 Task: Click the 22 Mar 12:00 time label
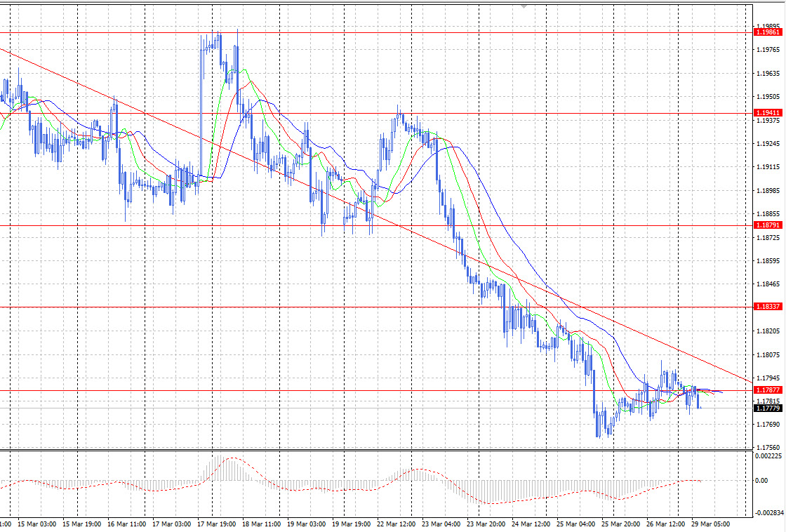pyautogui.click(x=396, y=524)
